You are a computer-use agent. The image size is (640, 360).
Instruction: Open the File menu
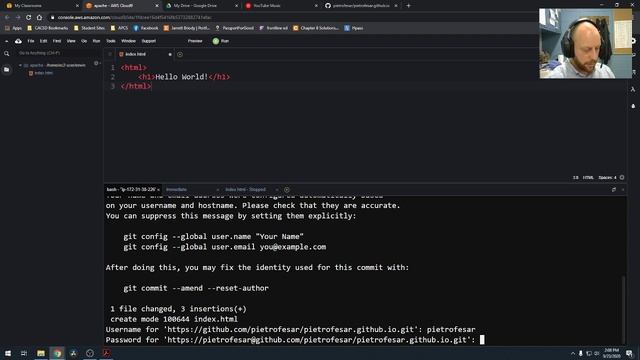tap(31, 41)
